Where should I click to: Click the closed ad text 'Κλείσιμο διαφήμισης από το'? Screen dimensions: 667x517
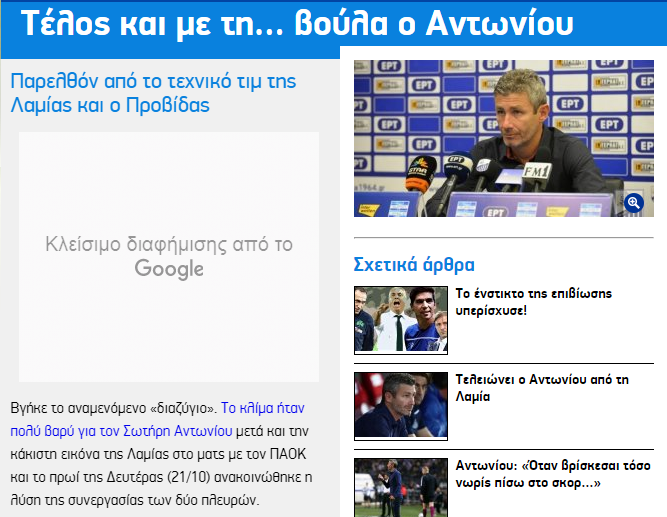point(169,245)
